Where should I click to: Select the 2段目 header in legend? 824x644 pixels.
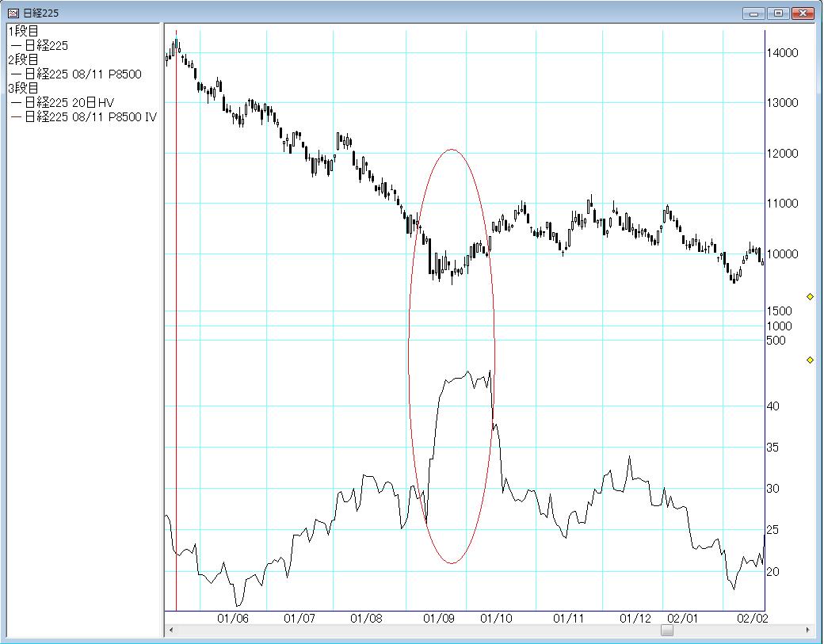23,59
